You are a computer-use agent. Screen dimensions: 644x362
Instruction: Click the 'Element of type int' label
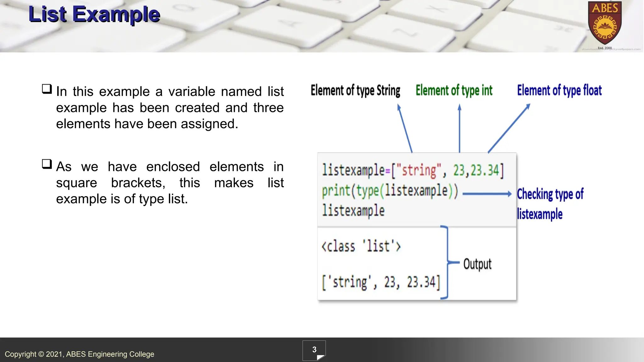[454, 90]
